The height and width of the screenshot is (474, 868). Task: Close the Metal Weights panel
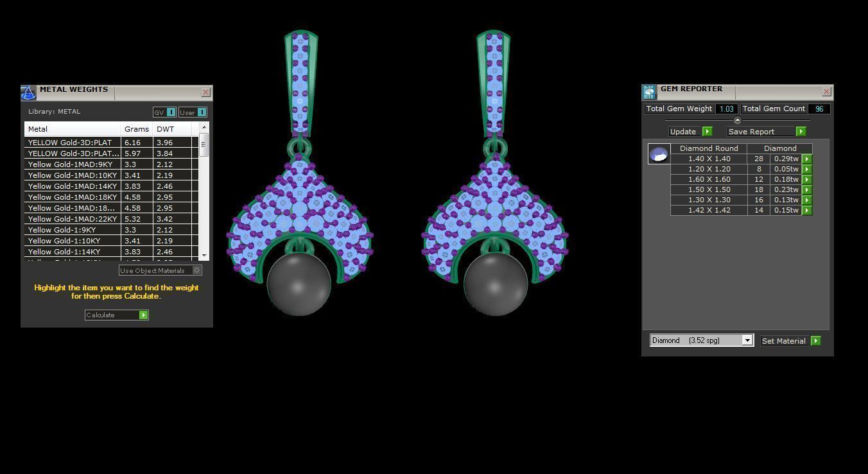tap(205, 92)
